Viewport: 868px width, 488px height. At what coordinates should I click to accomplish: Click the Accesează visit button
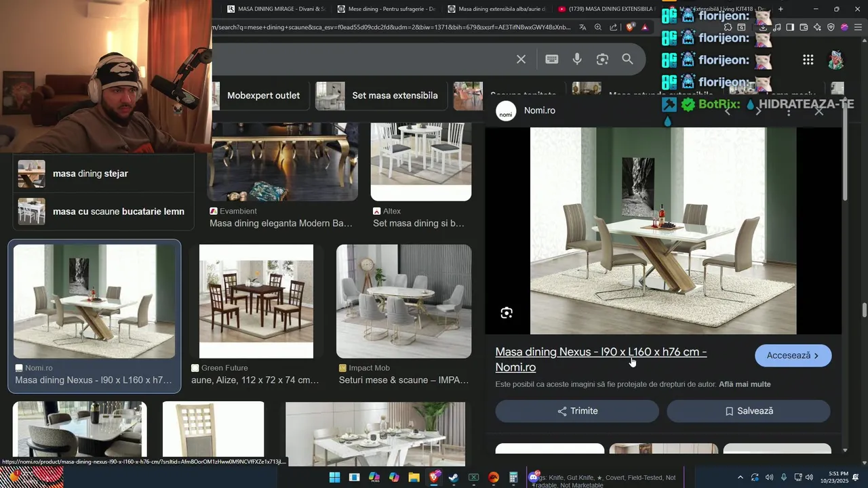coord(793,356)
